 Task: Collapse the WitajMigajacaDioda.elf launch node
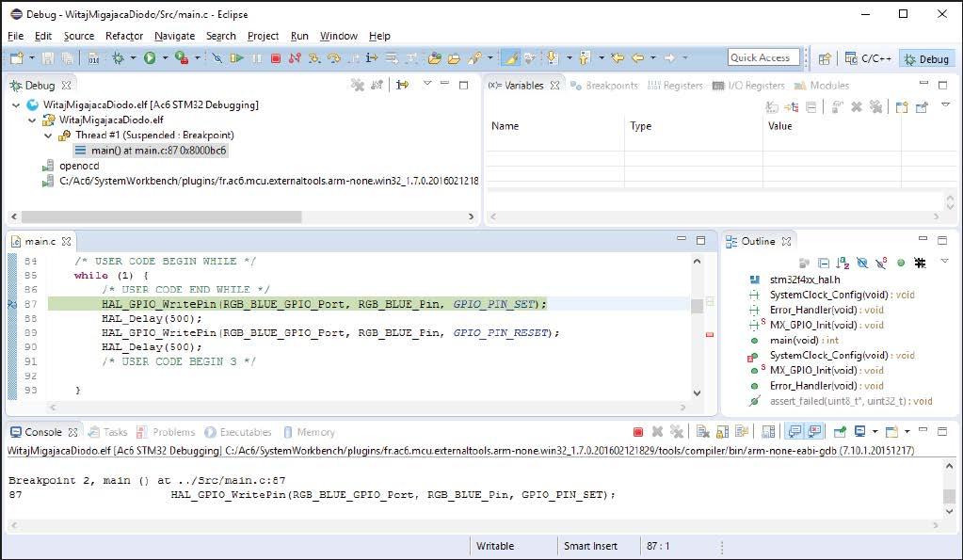[17, 105]
